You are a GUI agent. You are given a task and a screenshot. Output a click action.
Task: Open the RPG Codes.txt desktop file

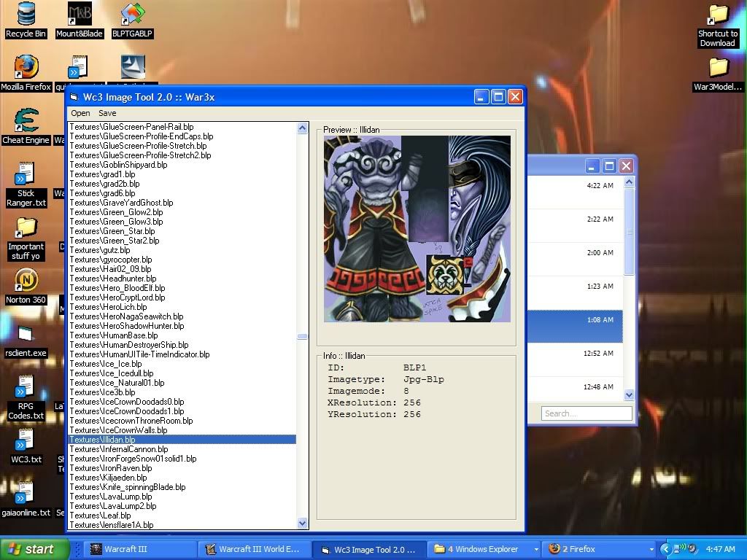click(26, 397)
